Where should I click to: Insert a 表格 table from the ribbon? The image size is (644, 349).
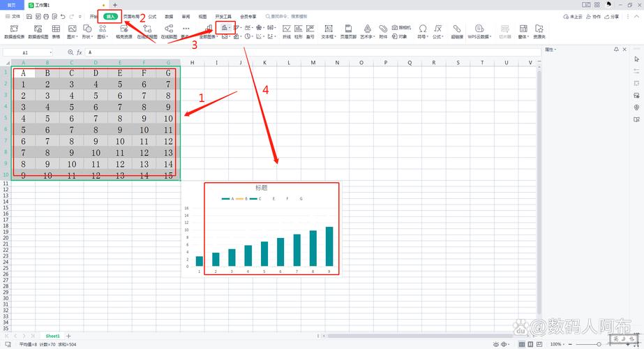[55, 31]
